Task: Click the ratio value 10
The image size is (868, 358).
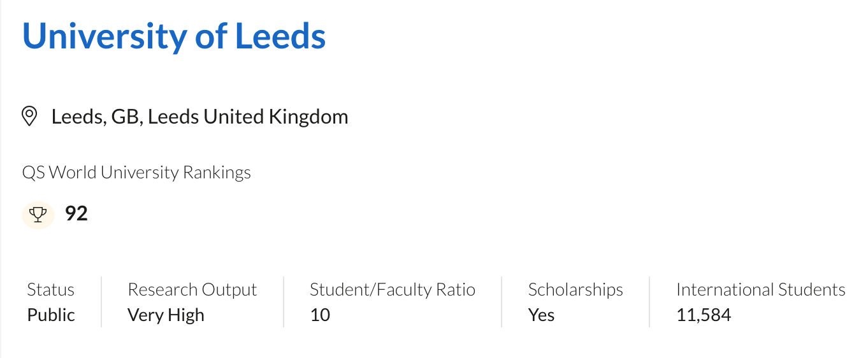Action: click(320, 315)
